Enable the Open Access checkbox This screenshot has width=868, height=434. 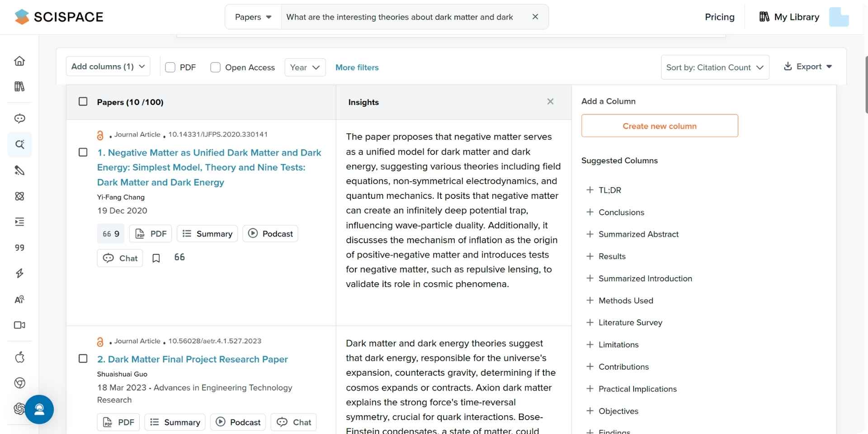tap(216, 67)
